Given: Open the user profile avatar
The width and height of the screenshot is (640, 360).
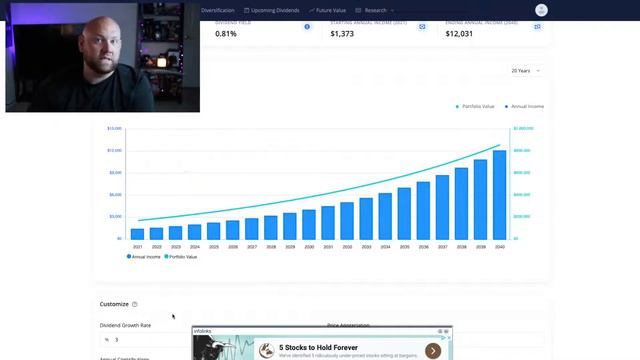Looking at the screenshot, I should 541,10.
